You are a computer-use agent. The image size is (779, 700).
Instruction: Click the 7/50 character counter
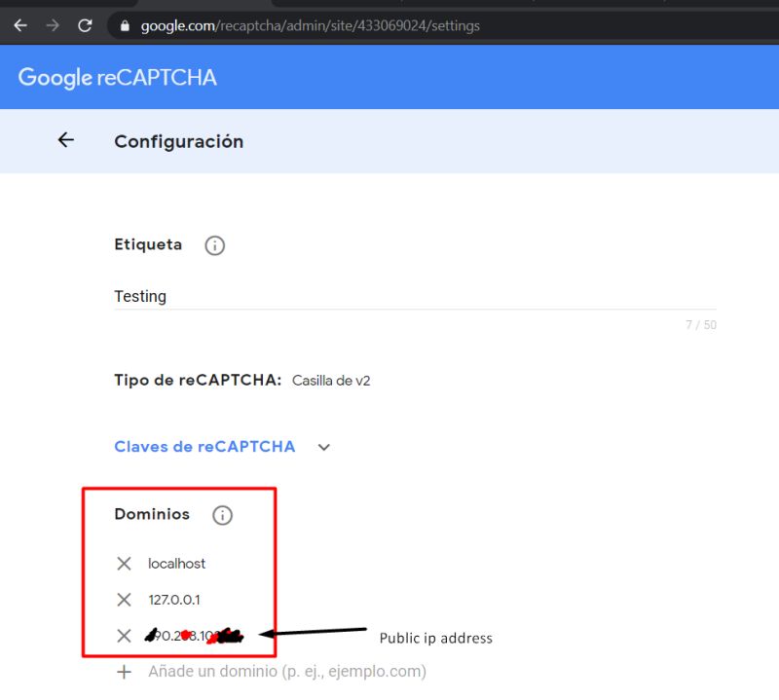pyautogui.click(x=699, y=324)
